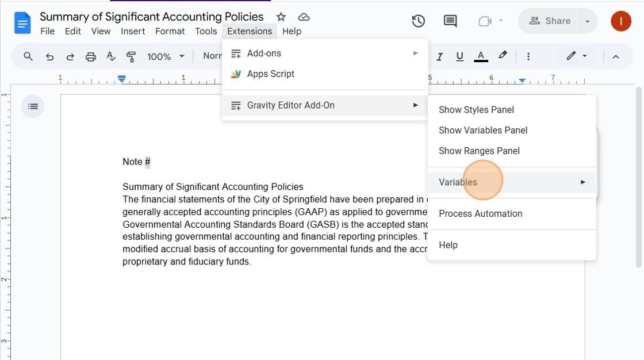Click the text 'proprietary and fiduciary funds.'
Screen dimensions: 644x360
pos(187,261)
